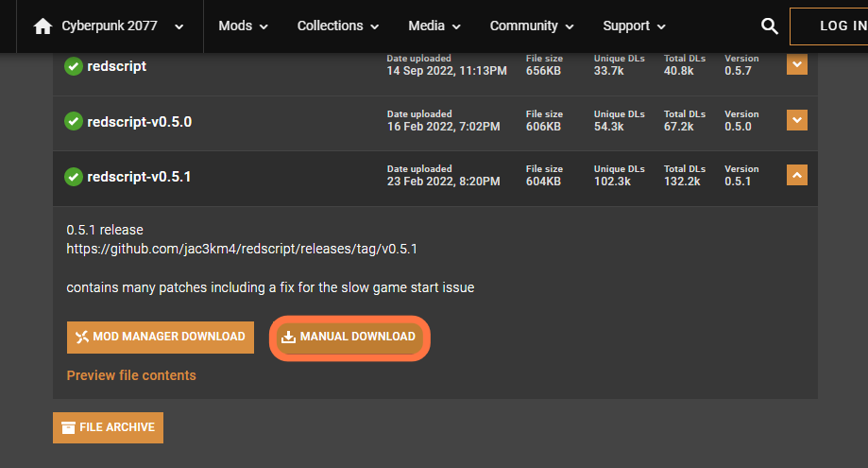
Task: Collapse the redscript-v0.5.1 file row
Action: pyautogui.click(x=797, y=175)
